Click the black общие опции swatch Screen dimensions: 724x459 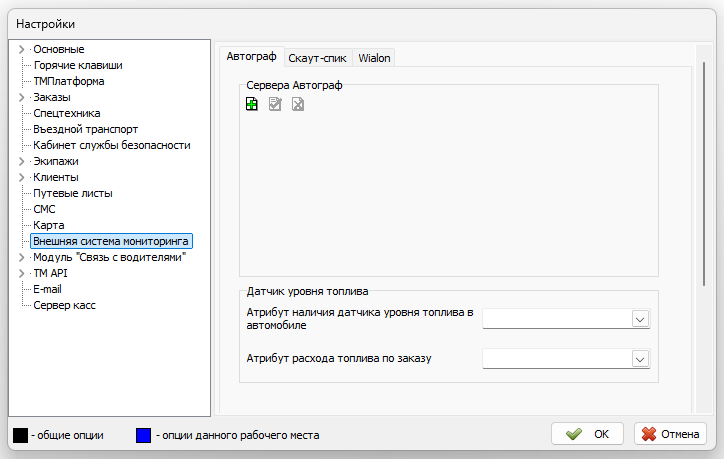[20, 435]
